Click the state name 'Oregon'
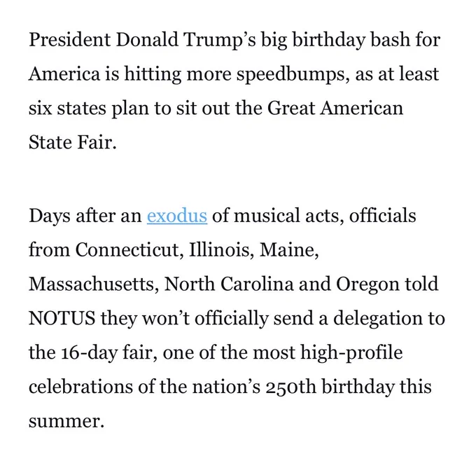The image size is (476, 468). pyautogui.click(x=367, y=284)
